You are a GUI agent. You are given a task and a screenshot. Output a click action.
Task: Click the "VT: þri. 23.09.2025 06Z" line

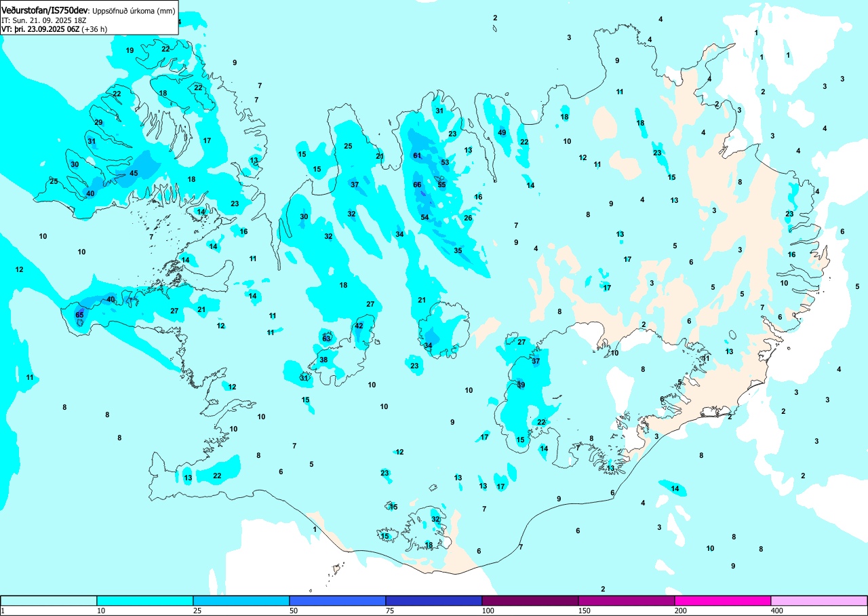41,29
